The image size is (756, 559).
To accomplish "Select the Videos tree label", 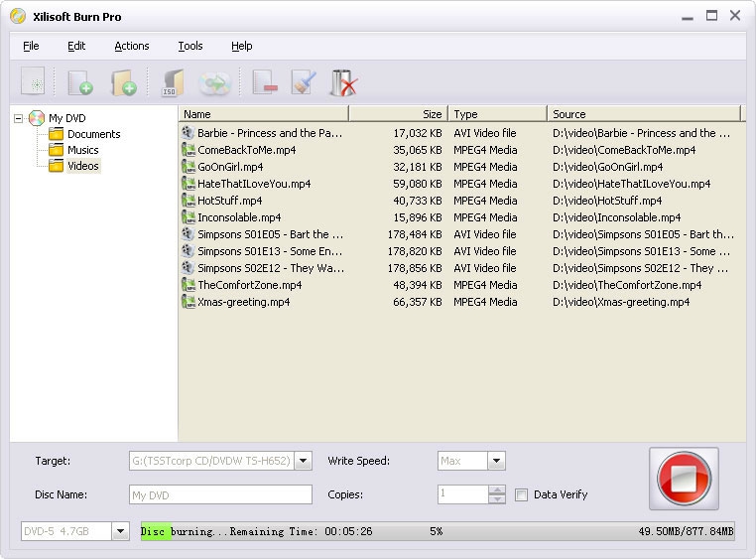I will [83, 166].
